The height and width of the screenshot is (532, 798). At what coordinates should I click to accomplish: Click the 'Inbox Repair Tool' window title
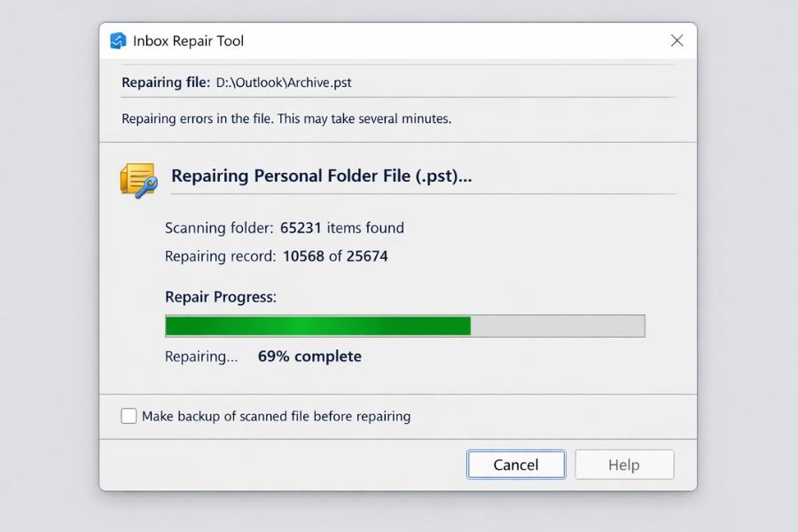click(188, 41)
